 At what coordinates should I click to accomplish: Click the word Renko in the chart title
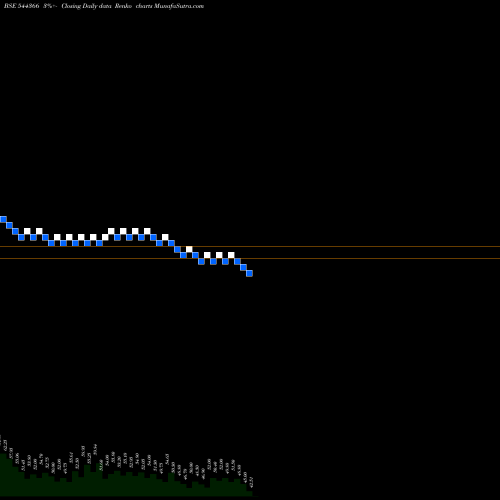coord(124,6)
